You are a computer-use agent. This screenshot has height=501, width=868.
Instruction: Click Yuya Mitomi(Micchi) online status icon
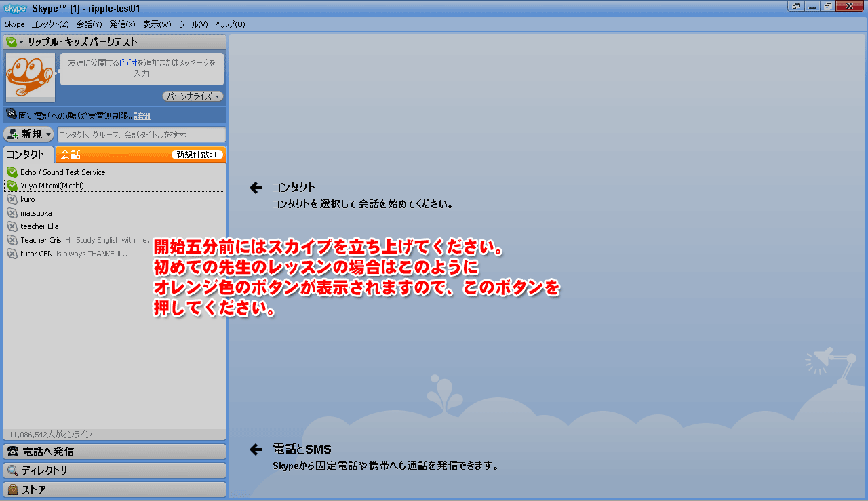click(12, 186)
